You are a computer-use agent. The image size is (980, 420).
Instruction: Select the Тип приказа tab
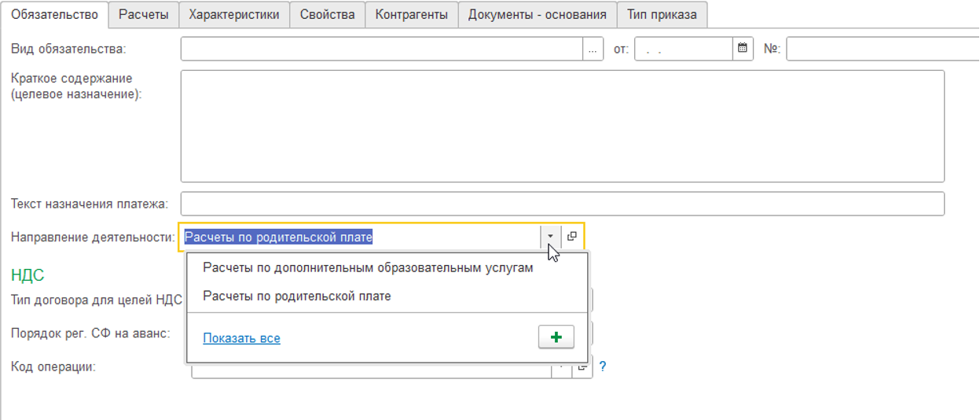point(662,14)
